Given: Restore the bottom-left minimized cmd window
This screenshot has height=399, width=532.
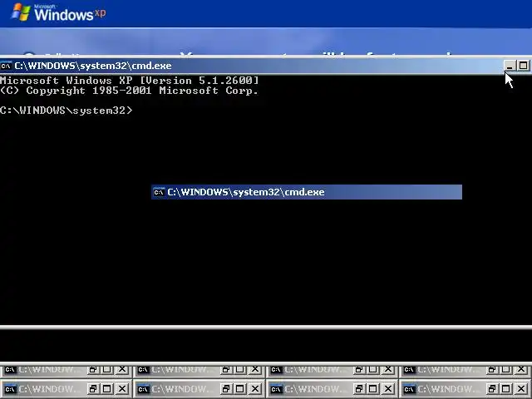Looking at the screenshot, I should pos(93,388).
